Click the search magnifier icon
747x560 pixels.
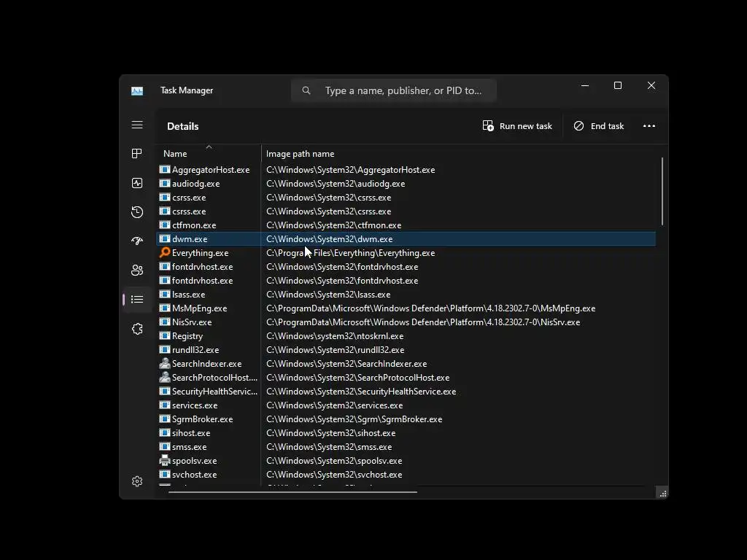pos(306,90)
